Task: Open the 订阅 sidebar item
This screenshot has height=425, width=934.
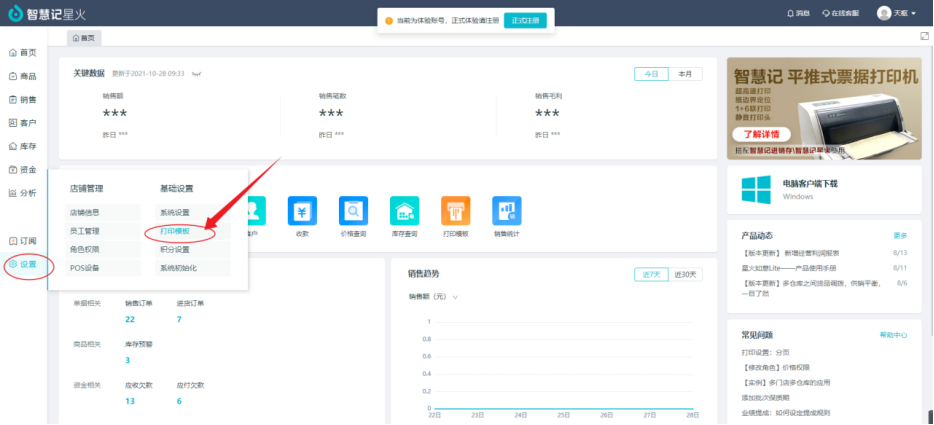Action: [23, 241]
